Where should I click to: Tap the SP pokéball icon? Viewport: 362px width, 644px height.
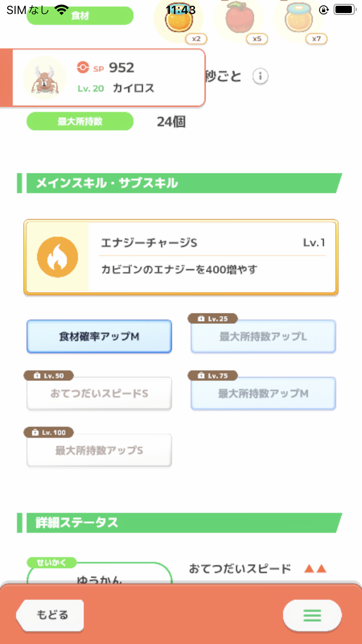click(x=83, y=68)
